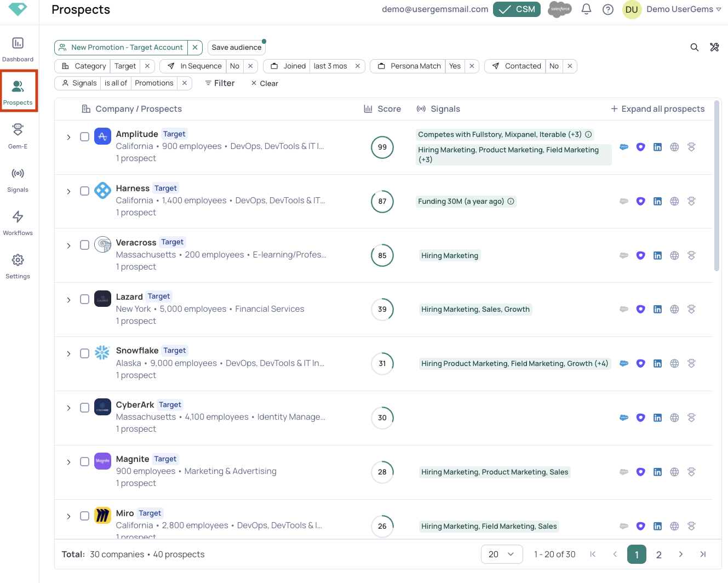Open the rows-per-page dropdown showing 20
Screen dimensions: 728x583
pyautogui.click(x=502, y=555)
